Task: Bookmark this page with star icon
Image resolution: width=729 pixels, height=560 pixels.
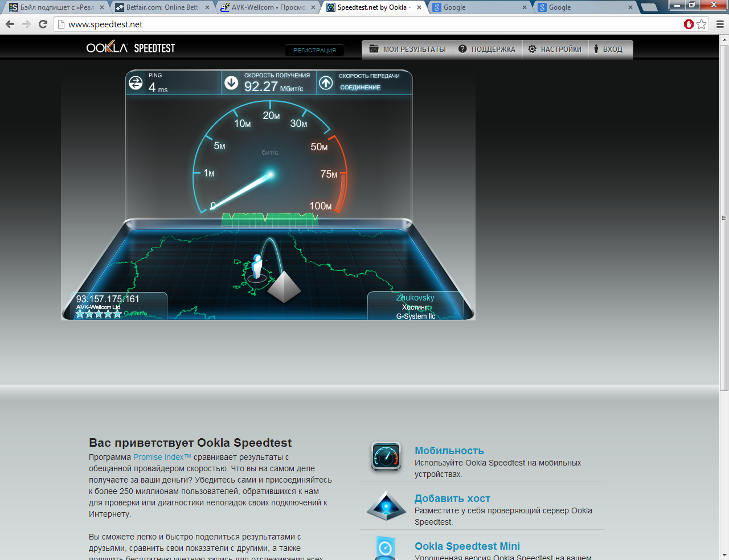Action: 702,24
